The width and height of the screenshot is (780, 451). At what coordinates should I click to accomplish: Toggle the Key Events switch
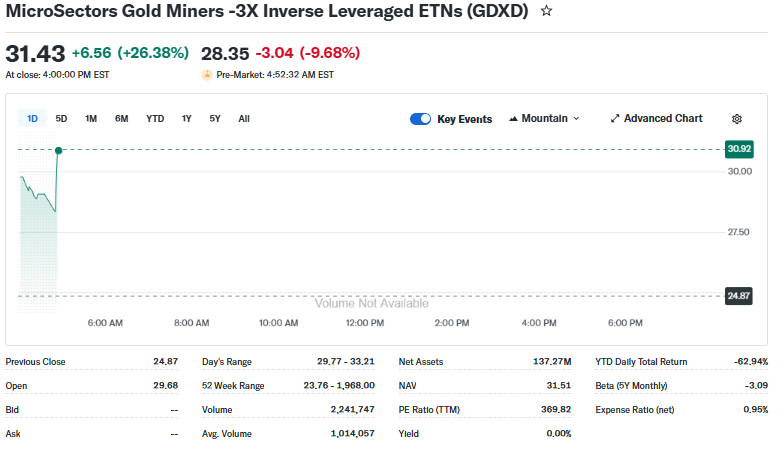pyautogui.click(x=420, y=119)
